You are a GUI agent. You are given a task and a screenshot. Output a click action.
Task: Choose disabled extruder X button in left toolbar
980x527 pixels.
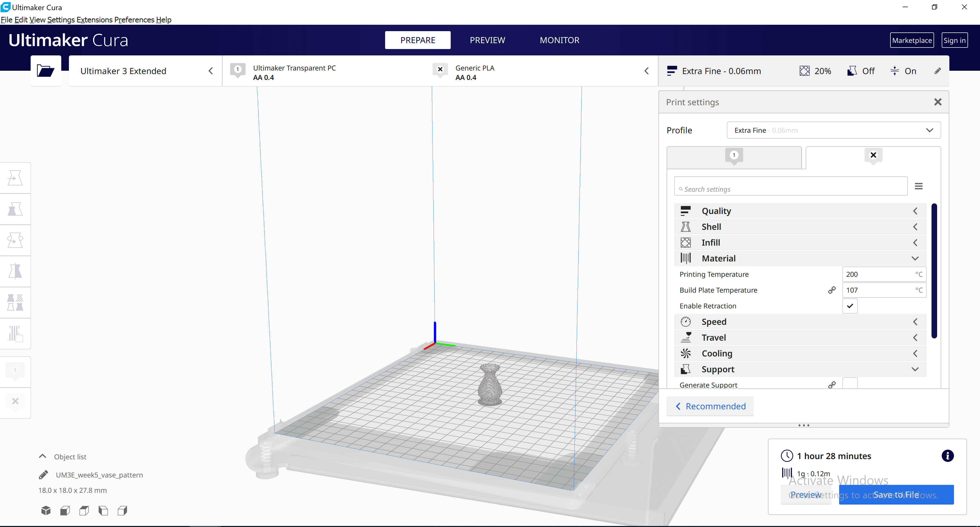click(x=15, y=402)
